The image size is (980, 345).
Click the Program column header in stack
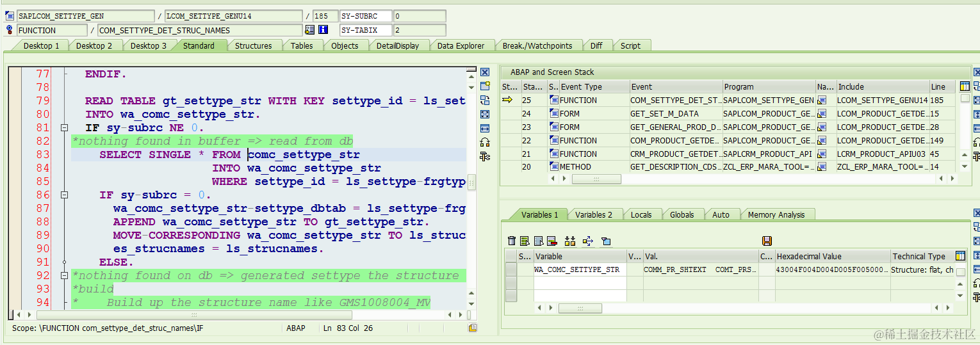[768, 86]
